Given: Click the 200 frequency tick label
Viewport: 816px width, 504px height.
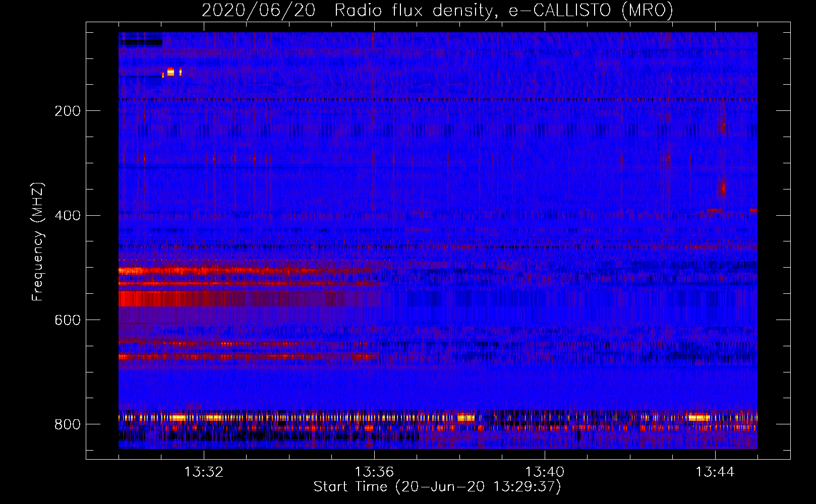Looking at the screenshot, I should [68, 111].
